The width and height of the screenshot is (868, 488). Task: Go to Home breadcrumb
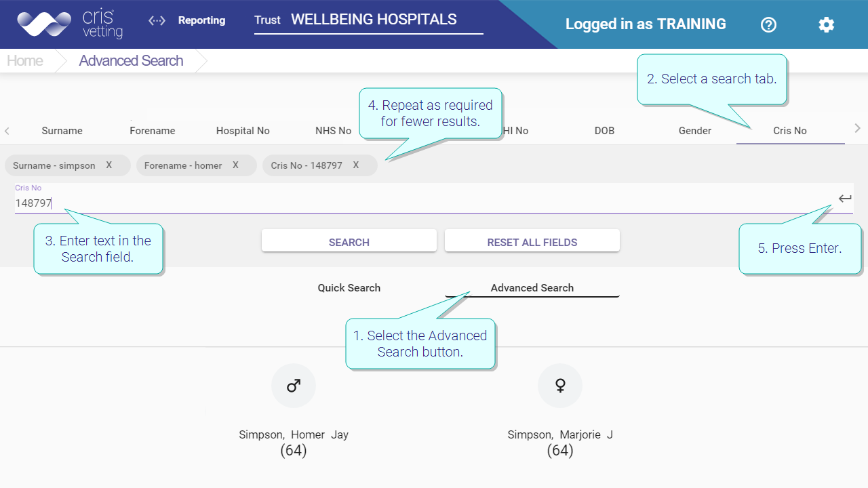(x=25, y=60)
